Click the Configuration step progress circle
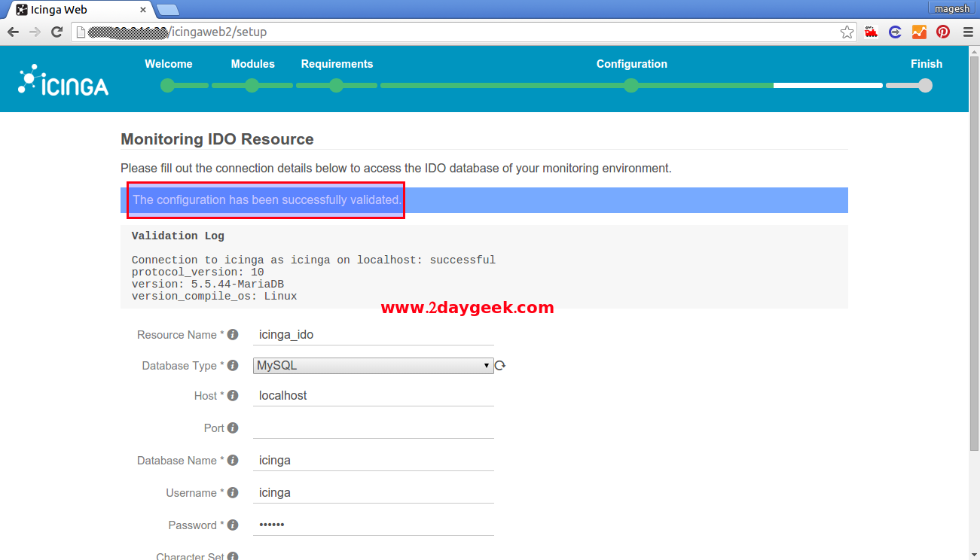The width and height of the screenshot is (980, 560). point(631,86)
